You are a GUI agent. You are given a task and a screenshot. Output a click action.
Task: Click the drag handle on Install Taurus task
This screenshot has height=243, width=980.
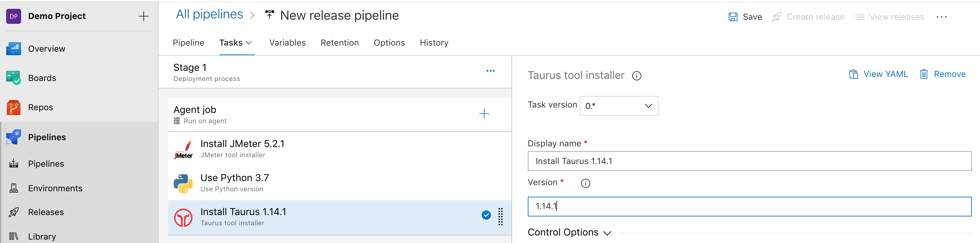click(x=501, y=217)
